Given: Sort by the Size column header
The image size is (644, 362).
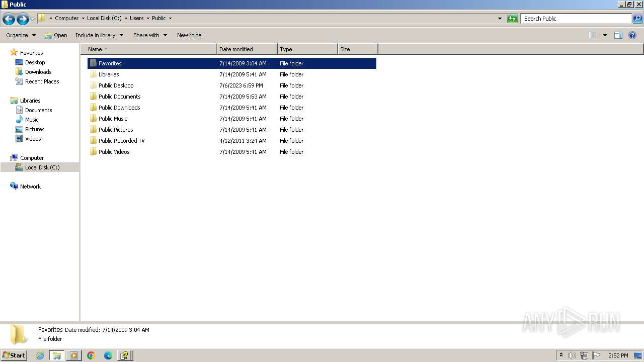Looking at the screenshot, I should pyautogui.click(x=358, y=49).
